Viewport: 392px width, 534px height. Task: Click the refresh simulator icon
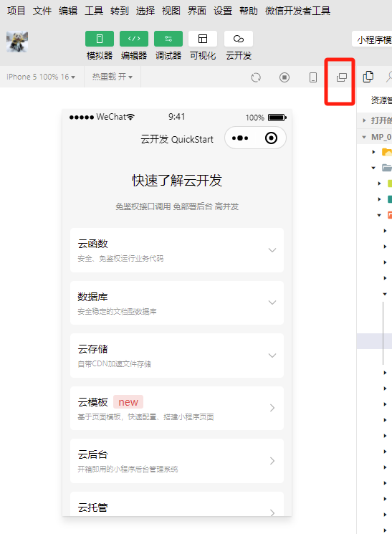click(x=256, y=77)
